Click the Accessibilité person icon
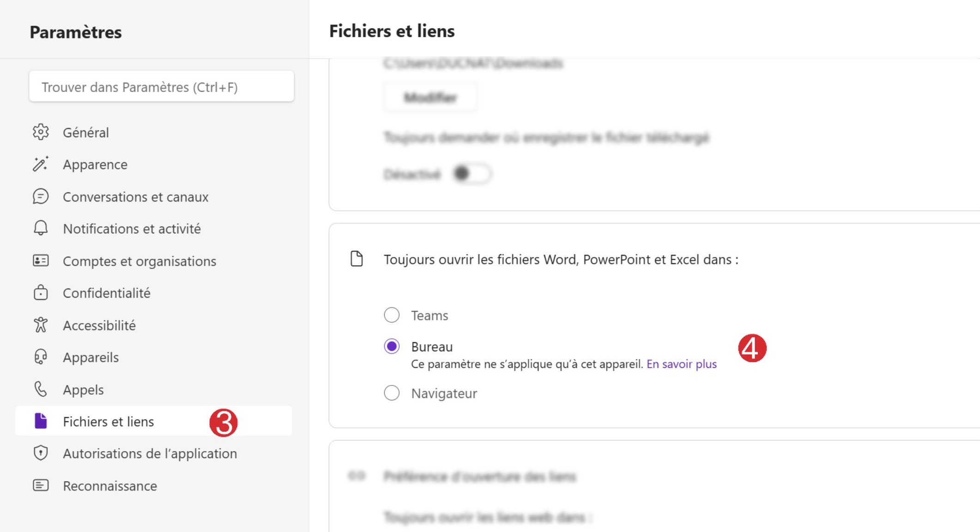This screenshot has height=532, width=980. click(41, 325)
